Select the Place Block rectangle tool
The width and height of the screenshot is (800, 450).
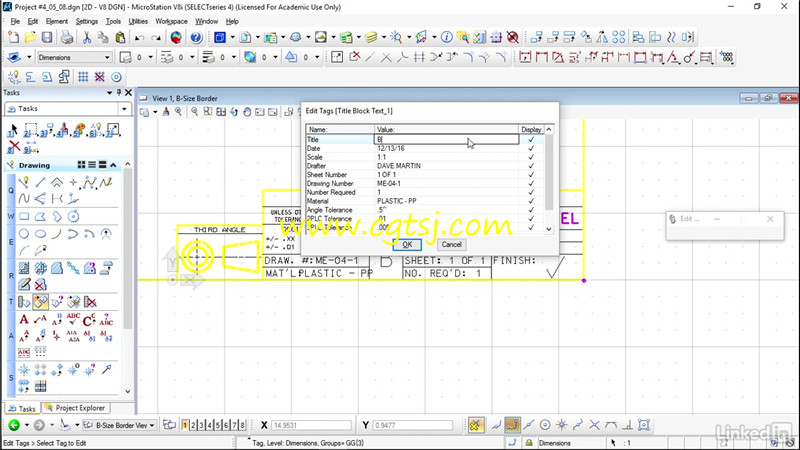click(24, 216)
